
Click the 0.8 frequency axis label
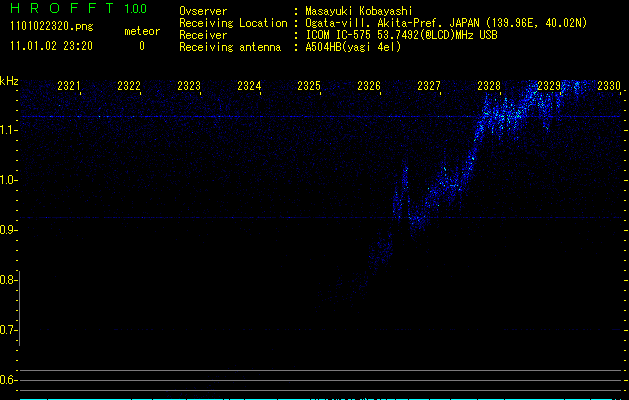tap(7, 280)
